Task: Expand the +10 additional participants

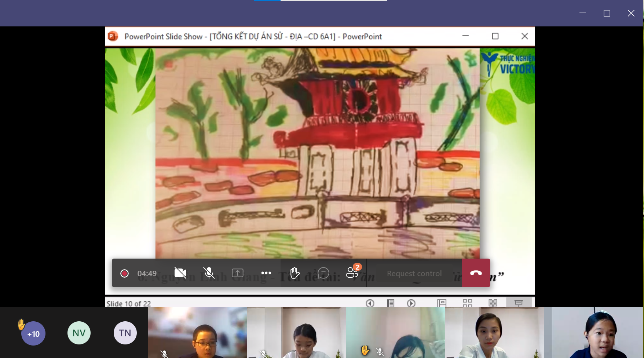Action: coord(33,333)
